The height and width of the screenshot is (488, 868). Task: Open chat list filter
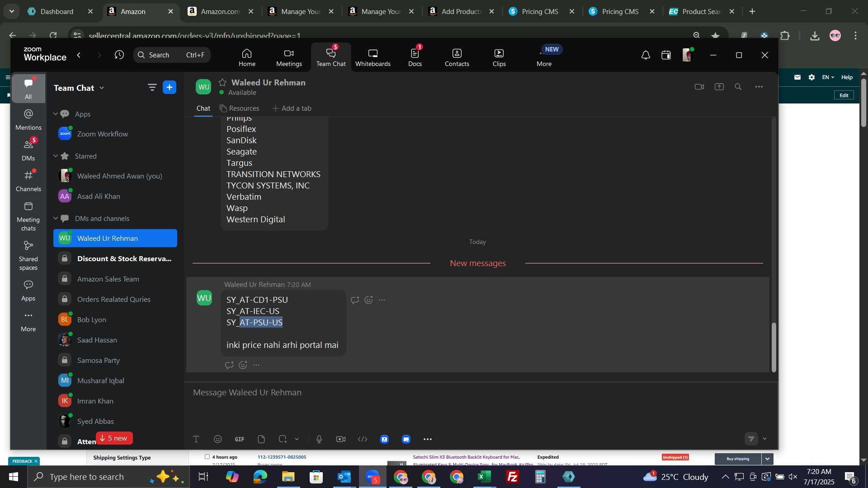(152, 87)
